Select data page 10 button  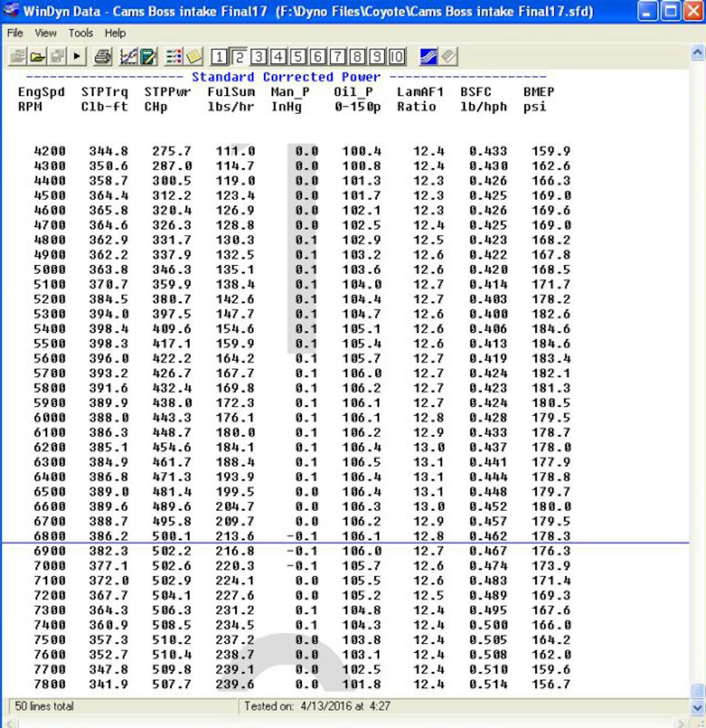[x=397, y=56]
